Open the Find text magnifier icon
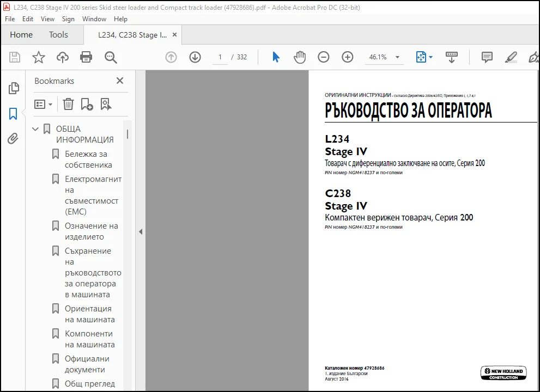This screenshot has height=392, width=540. click(111, 57)
